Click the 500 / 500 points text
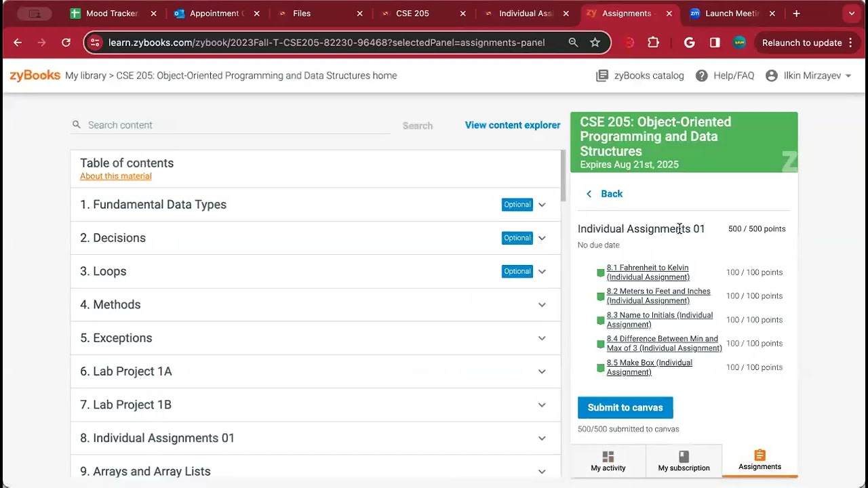Viewport: 868px width, 488px height. point(757,229)
